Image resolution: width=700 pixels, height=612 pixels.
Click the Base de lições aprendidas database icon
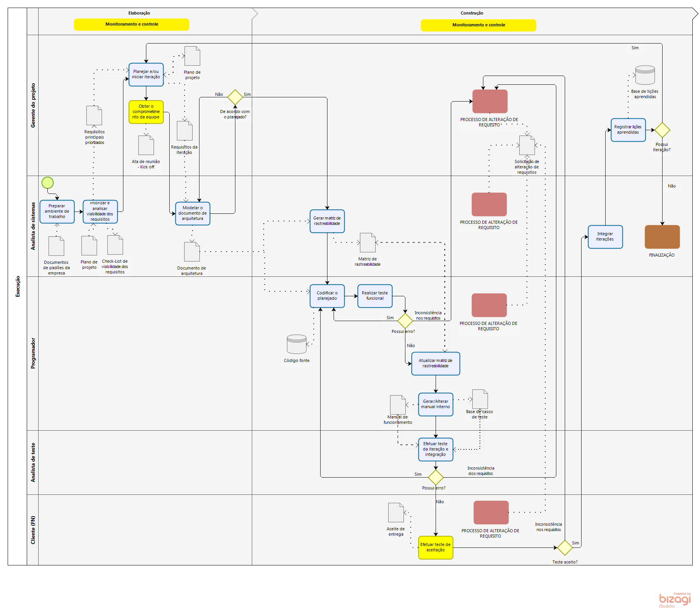(645, 75)
